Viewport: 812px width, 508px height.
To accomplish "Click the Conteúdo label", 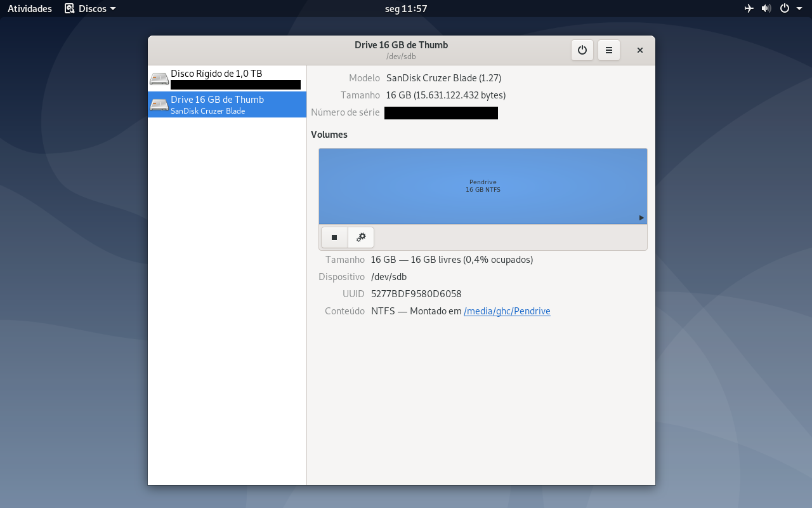I will tap(344, 311).
